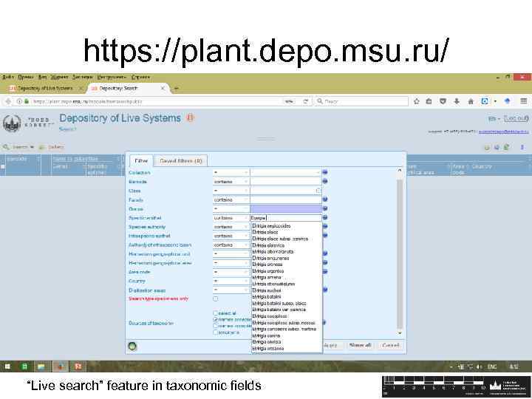
Task: Toggle third sources of taxonomy checkbox
Action: (x=216, y=326)
